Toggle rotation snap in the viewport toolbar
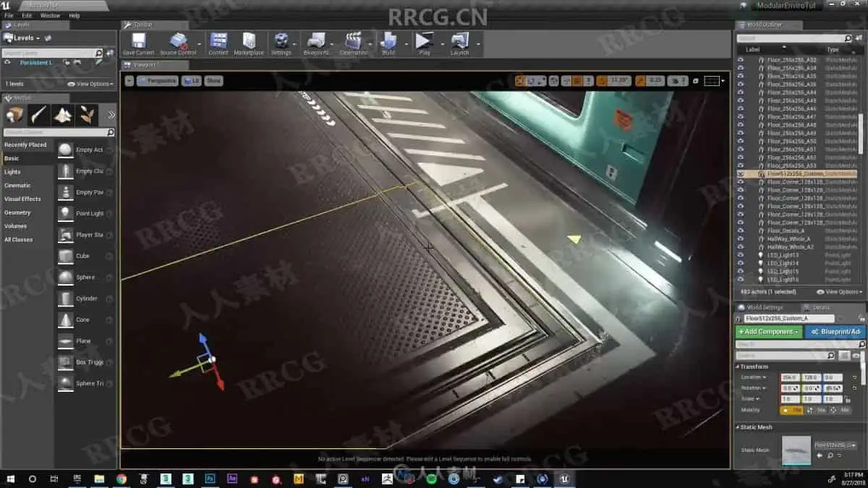 click(x=603, y=81)
